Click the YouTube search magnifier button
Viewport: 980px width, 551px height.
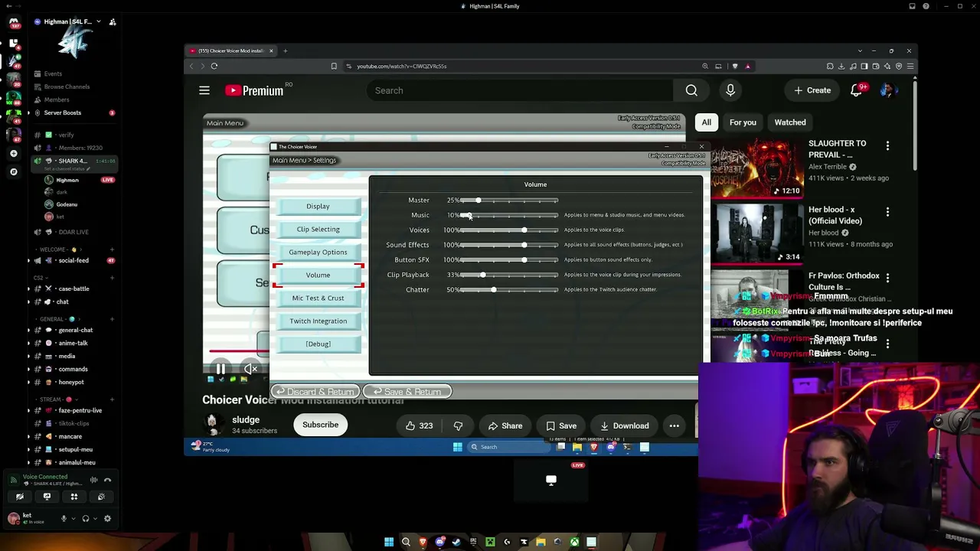point(691,90)
